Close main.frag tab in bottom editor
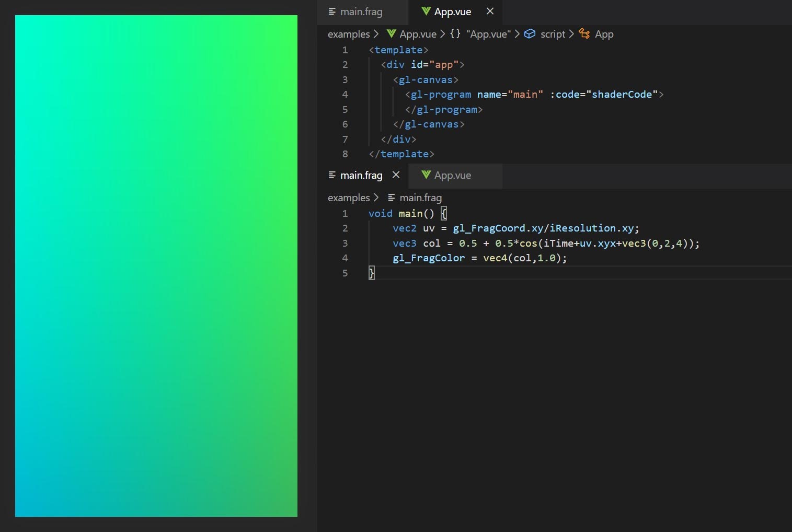Screen dimensions: 792x532 click(x=396, y=175)
